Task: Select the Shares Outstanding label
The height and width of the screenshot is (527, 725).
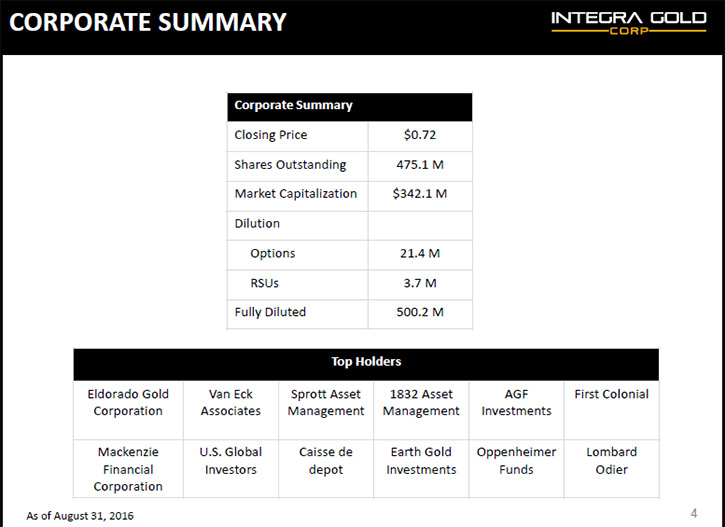Action: point(290,165)
